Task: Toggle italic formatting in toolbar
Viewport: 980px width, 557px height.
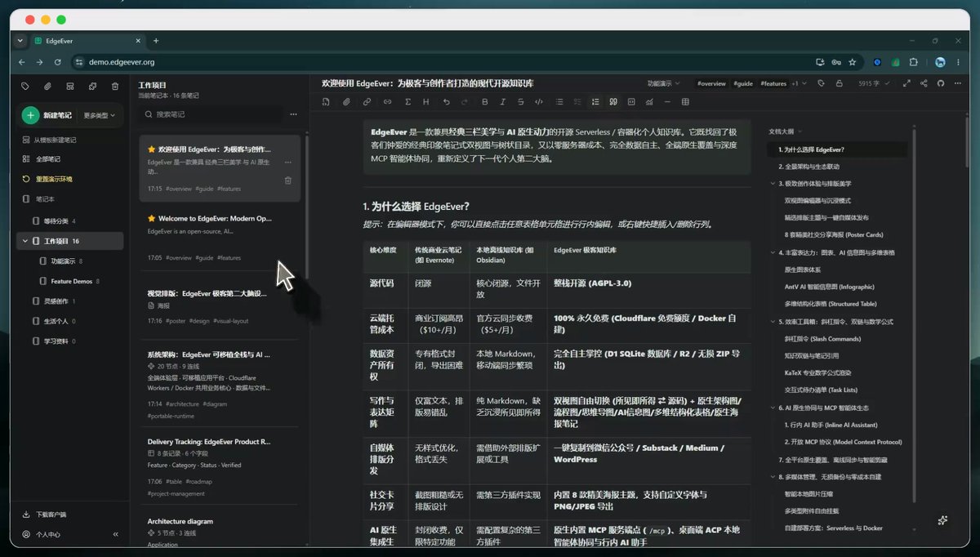Action: pos(503,102)
